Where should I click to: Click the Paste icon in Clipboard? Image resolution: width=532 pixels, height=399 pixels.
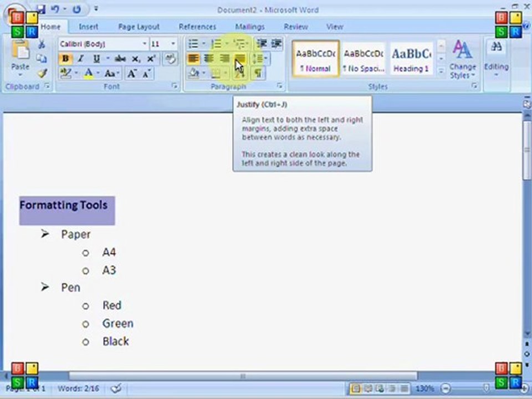[x=20, y=51]
